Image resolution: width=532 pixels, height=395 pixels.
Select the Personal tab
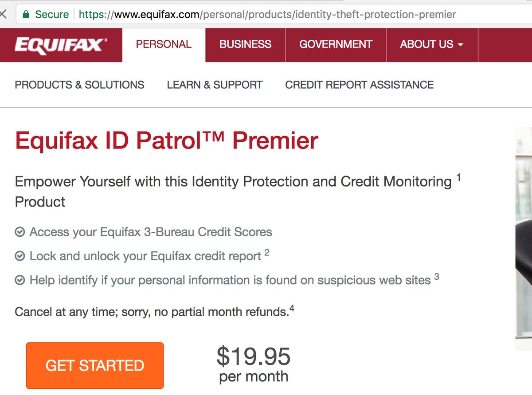point(164,45)
